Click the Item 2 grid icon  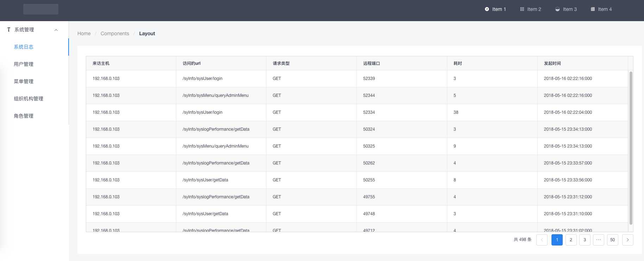pos(522,9)
